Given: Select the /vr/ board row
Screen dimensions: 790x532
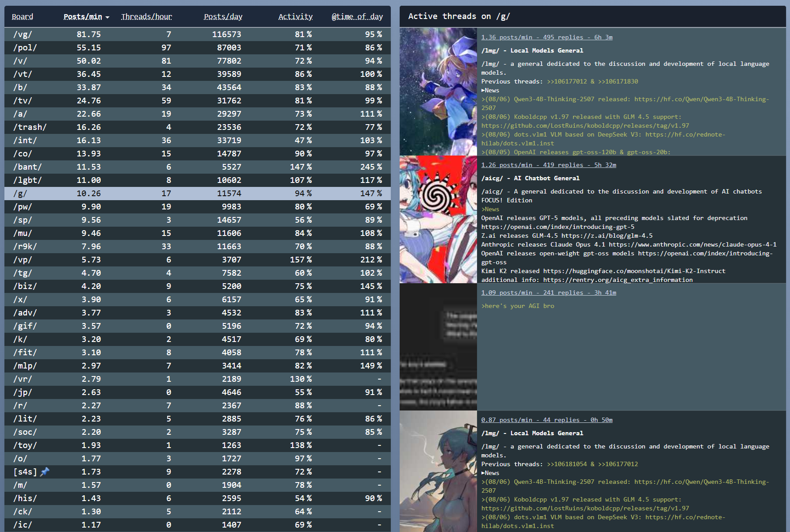Looking at the screenshot, I should click(x=198, y=379).
